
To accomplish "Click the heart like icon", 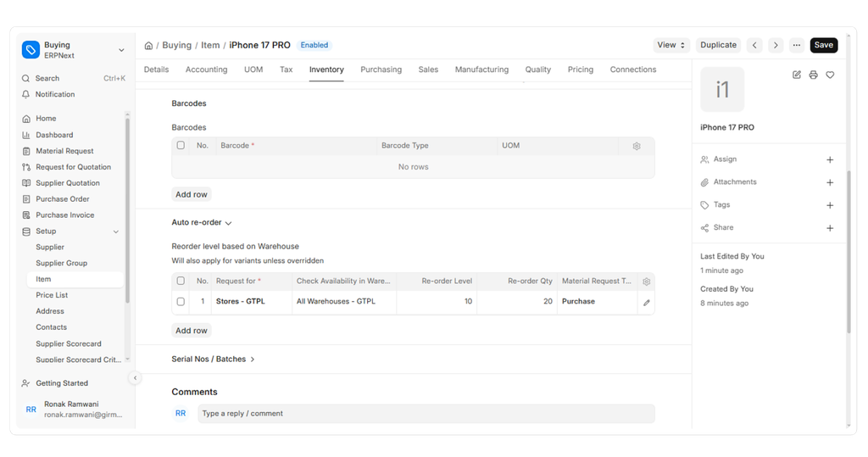I will point(830,75).
